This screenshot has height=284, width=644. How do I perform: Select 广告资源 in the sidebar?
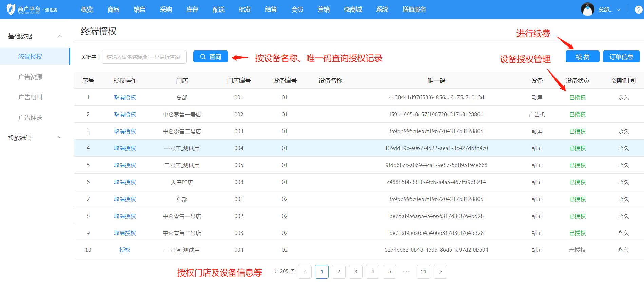click(x=30, y=77)
